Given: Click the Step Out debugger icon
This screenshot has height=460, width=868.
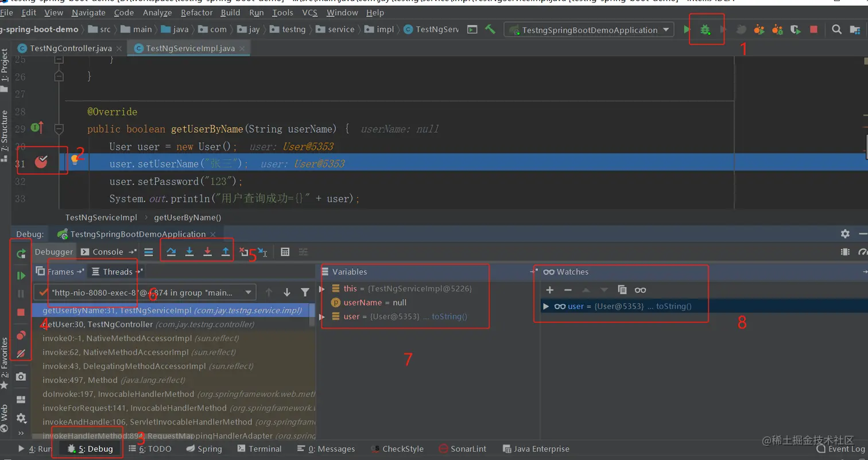Looking at the screenshot, I should tap(226, 252).
